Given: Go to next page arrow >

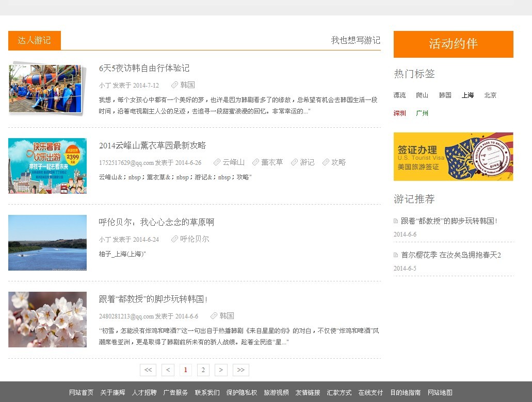Looking at the screenshot, I should [x=221, y=370].
